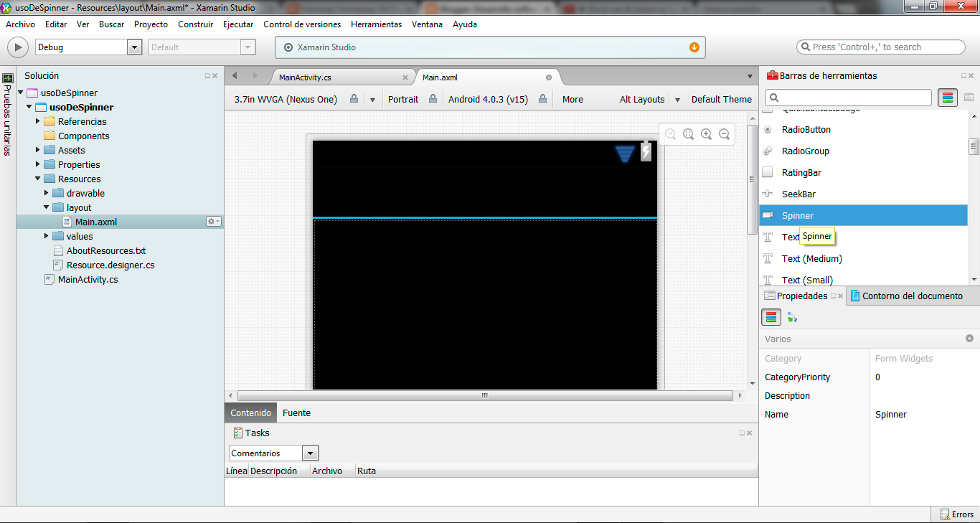Run the application using the Play button
The width and height of the screenshot is (980, 523).
point(17,47)
